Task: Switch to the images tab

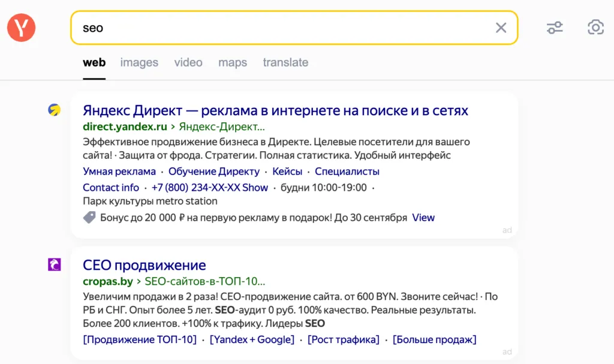Action: coord(139,62)
